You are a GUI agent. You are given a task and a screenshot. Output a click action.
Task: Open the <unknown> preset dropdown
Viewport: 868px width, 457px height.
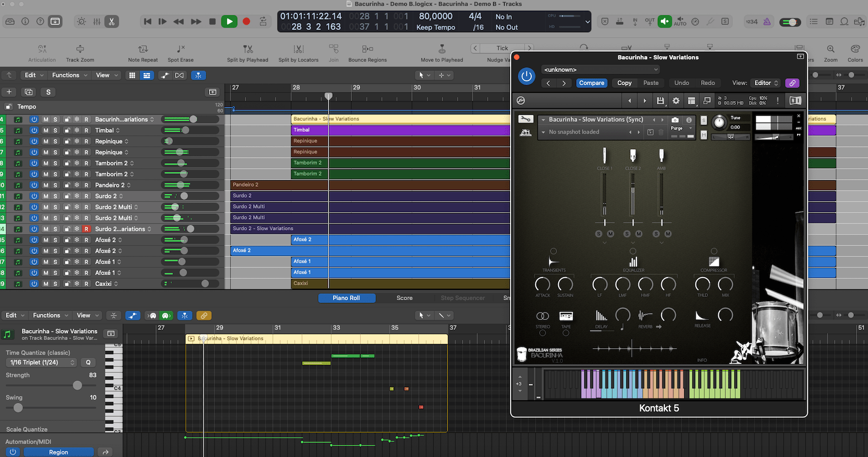pyautogui.click(x=601, y=70)
